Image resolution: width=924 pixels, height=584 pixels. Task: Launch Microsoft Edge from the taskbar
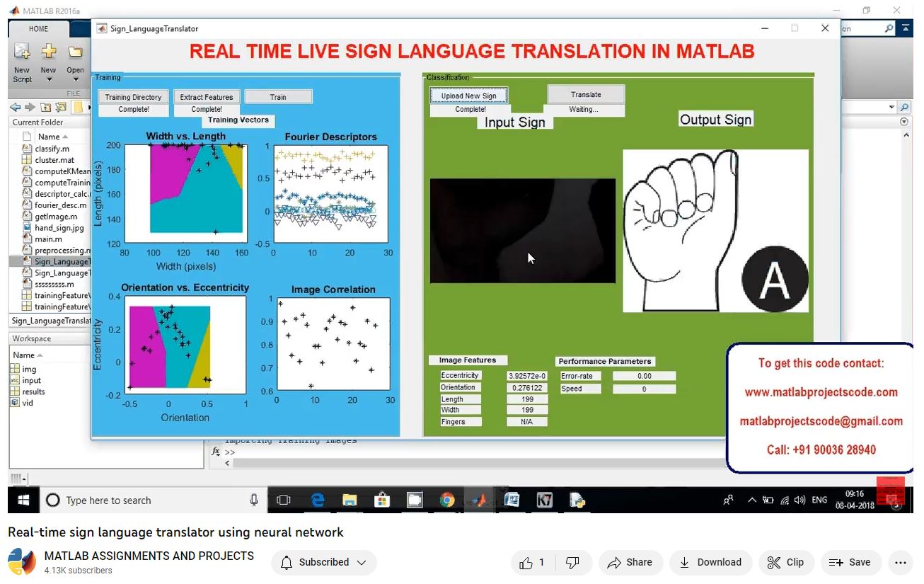coord(318,500)
